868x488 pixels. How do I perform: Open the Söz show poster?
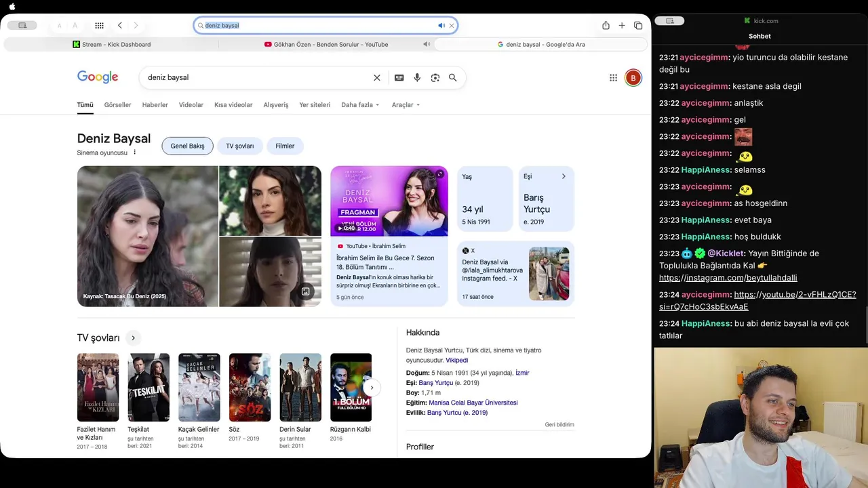coord(250,387)
